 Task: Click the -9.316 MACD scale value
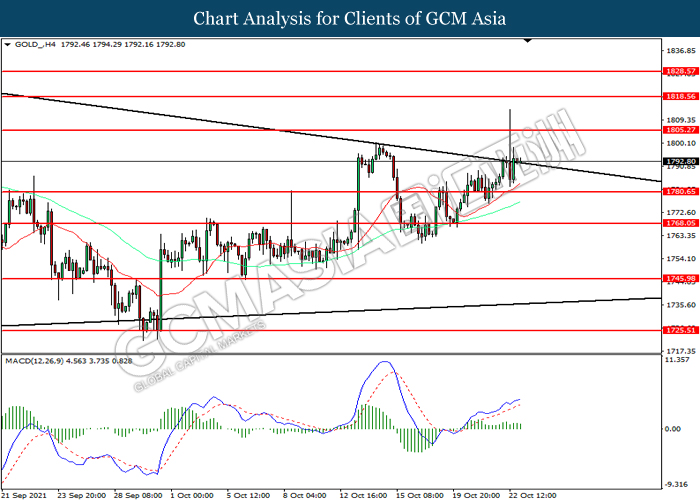(676, 484)
